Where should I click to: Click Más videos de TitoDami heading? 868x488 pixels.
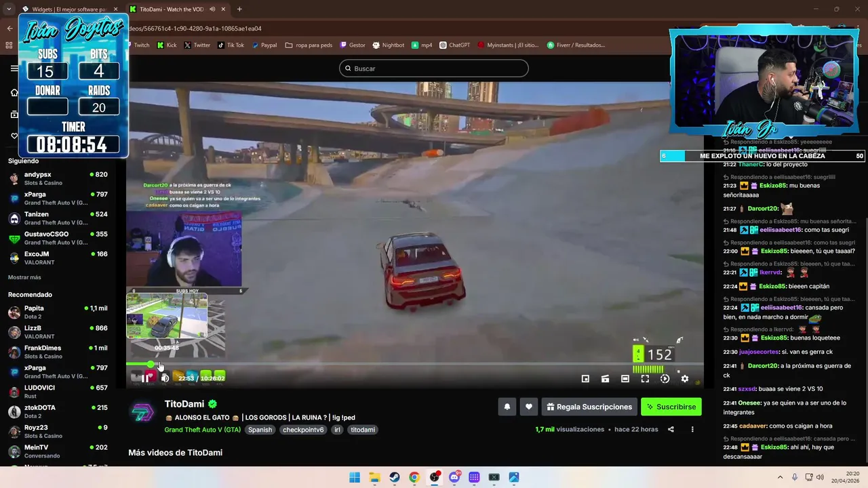[x=176, y=453]
